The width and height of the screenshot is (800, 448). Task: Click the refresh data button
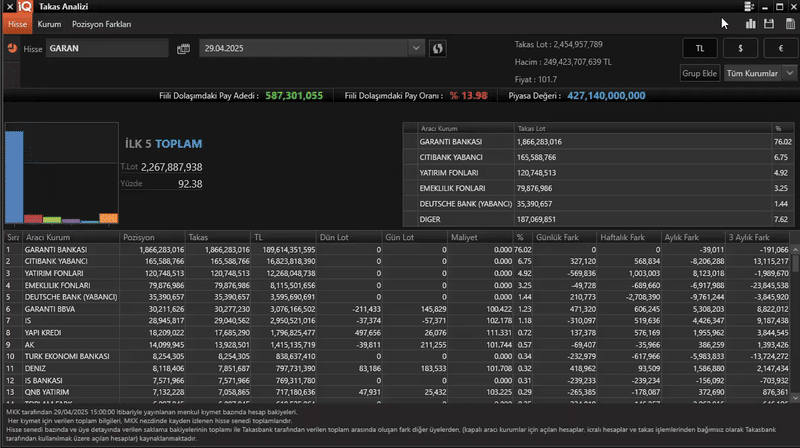tap(437, 48)
